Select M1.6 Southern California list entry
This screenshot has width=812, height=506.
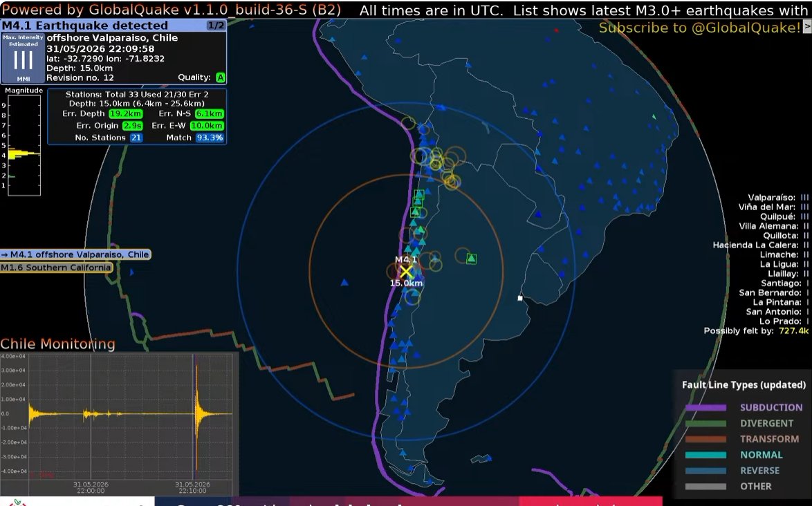click(56, 268)
